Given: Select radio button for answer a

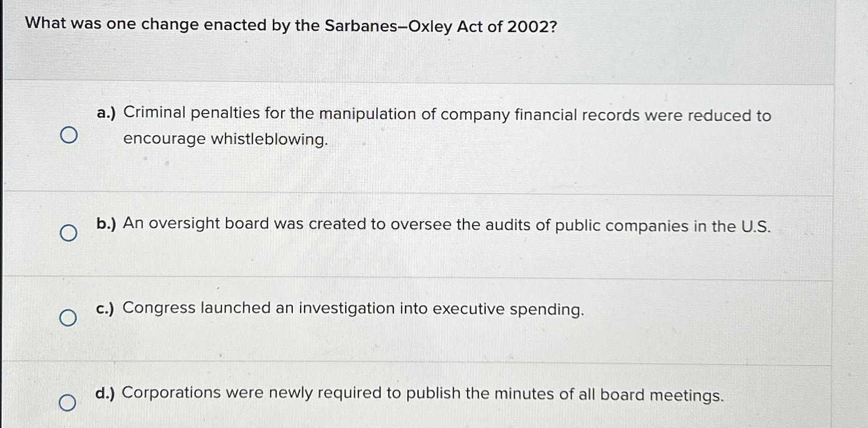Looking at the screenshot, I should [x=69, y=135].
